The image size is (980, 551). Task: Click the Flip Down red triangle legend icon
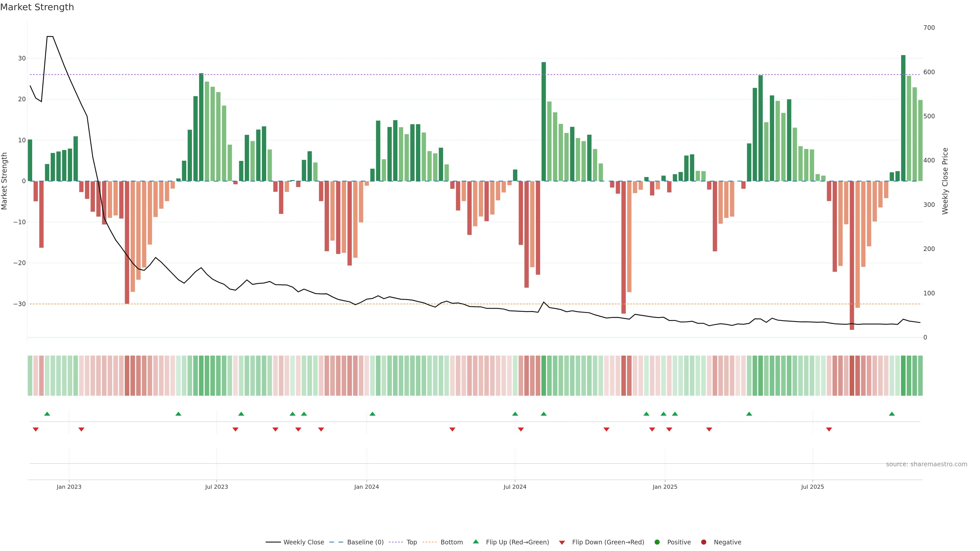(x=562, y=542)
